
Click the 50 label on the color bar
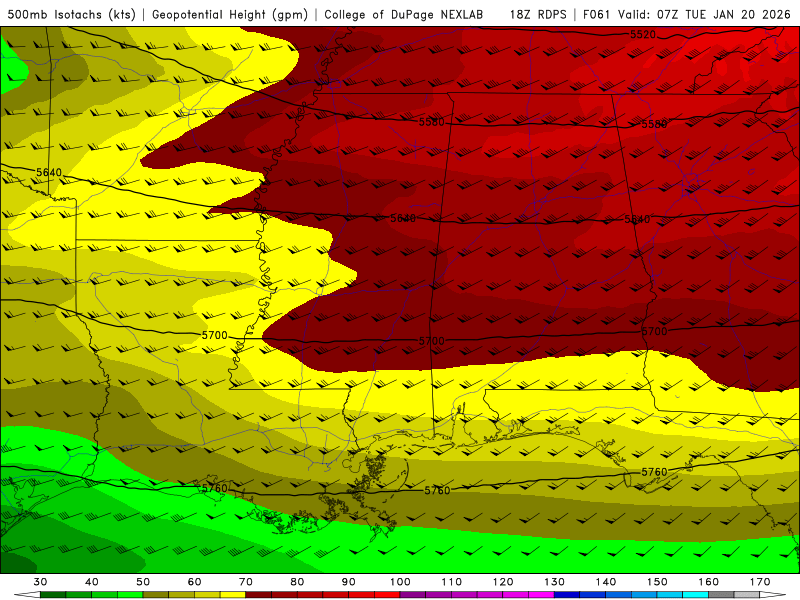point(143,582)
